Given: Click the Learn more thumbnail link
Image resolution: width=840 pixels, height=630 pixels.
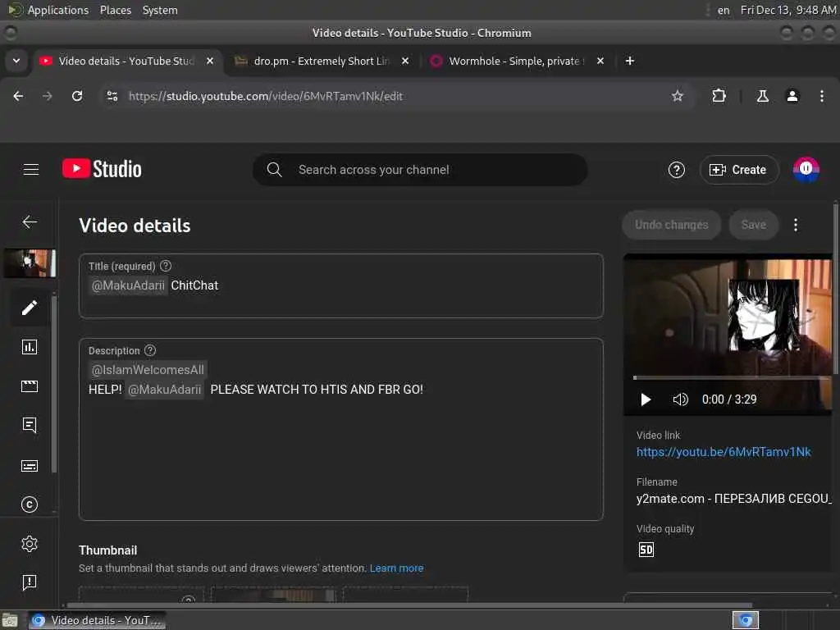Looking at the screenshot, I should pyautogui.click(x=396, y=568).
